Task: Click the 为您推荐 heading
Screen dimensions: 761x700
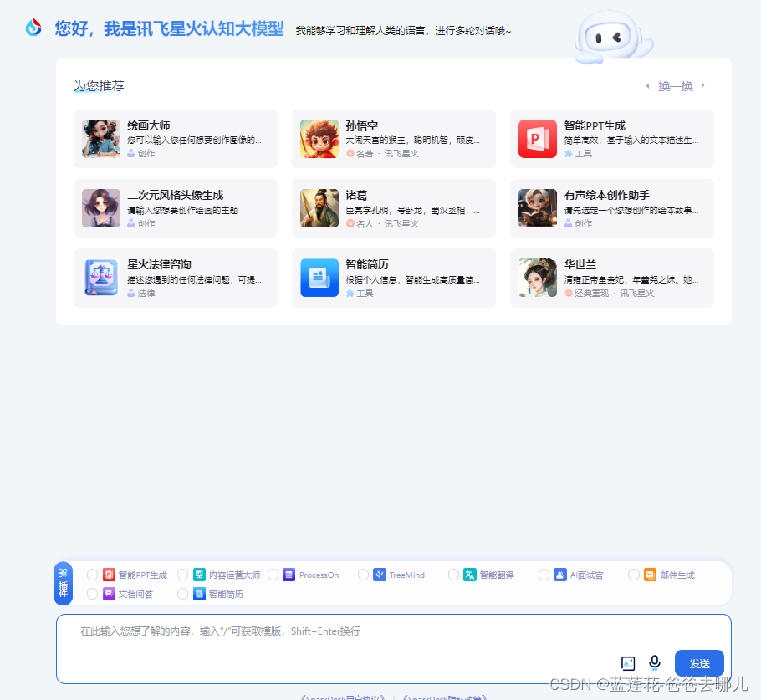Action: tap(99, 86)
